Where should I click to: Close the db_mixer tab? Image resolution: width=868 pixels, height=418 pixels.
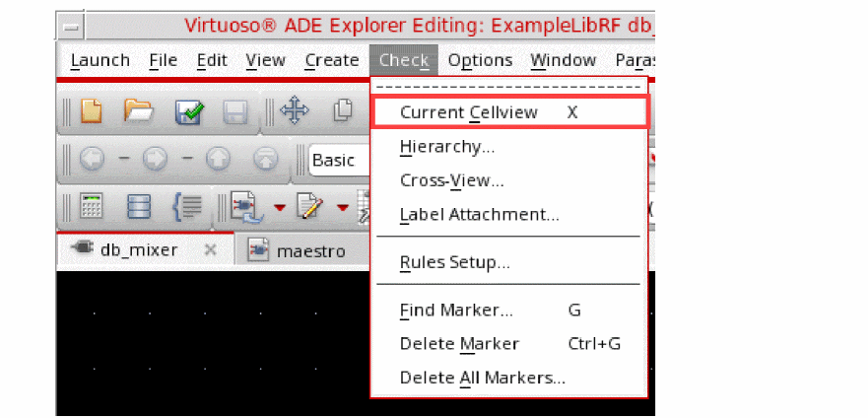(x=210, y=249)
